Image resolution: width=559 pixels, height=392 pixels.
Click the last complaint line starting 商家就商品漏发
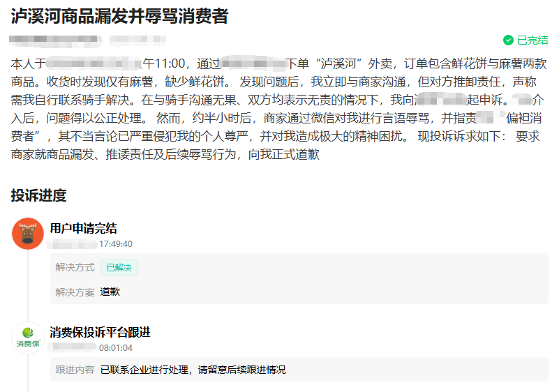coord(165,154)
